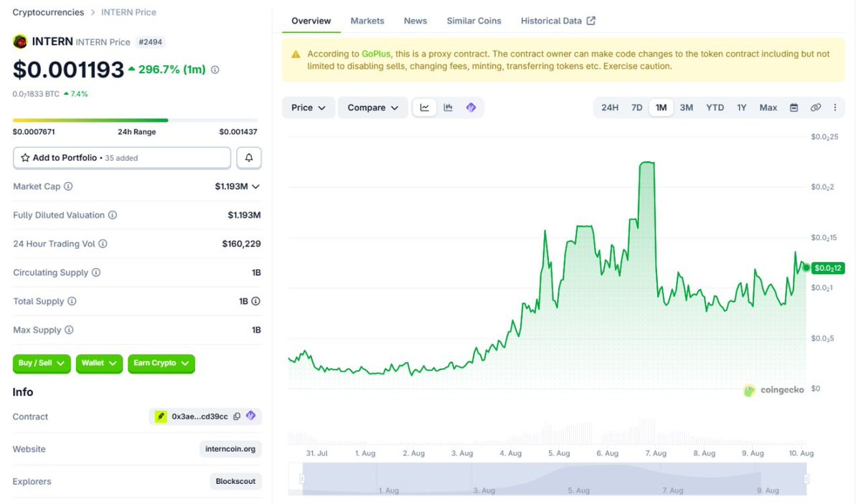
Task: Click contract address 0x3ae...cd39cc
Action: tap(199, 417)
